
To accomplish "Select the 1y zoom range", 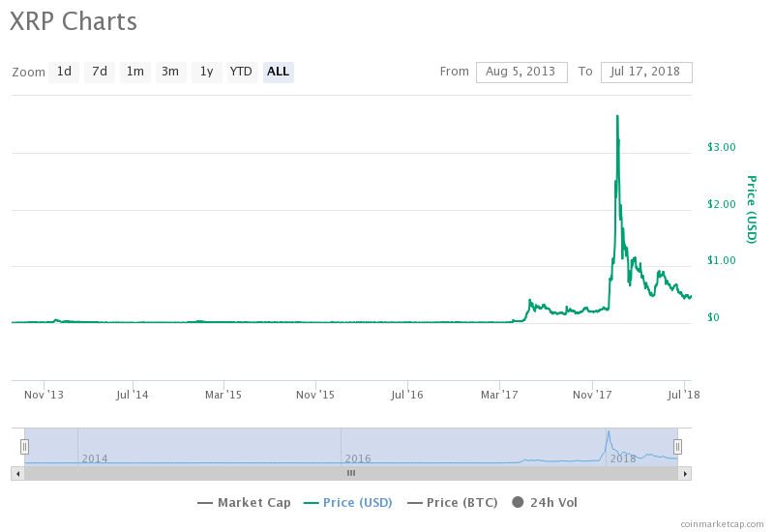I will coord(207,72).
